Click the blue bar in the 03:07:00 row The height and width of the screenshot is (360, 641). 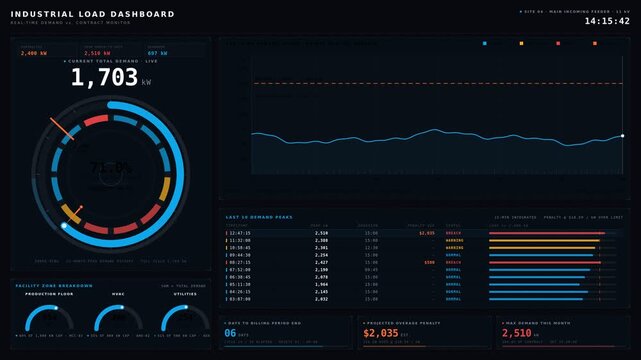coord(536,300)
